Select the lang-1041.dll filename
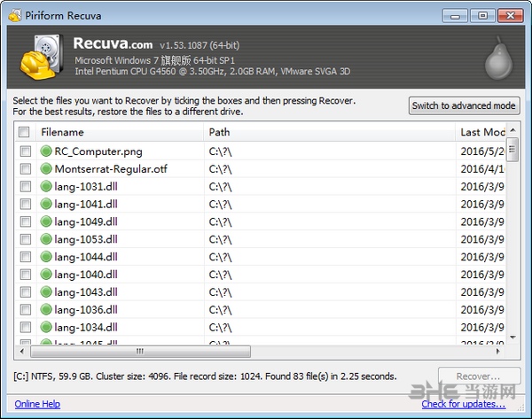 (x=86, y=204)
